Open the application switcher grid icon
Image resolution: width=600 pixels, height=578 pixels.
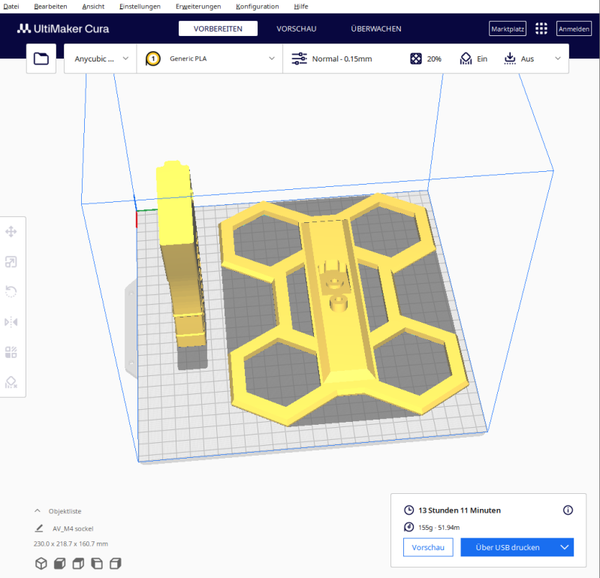[541, 29]
